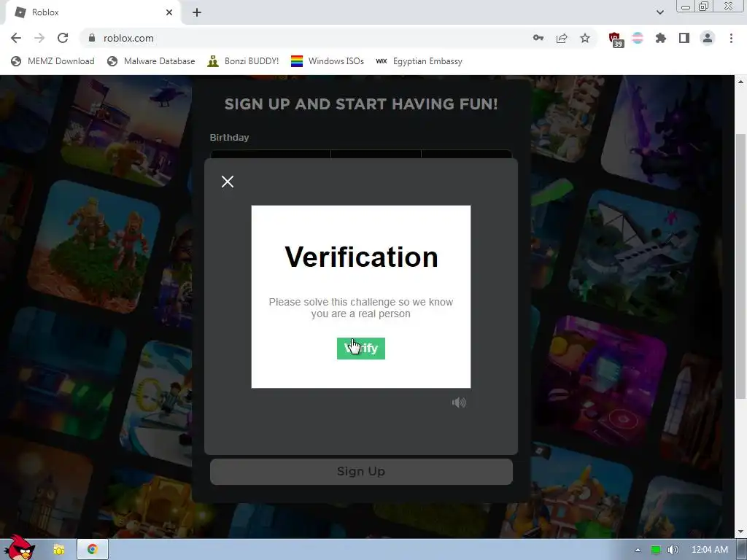Open the folder icon on the taskbar
Viewport: 747px width, 560px height.
pos(59,550)
